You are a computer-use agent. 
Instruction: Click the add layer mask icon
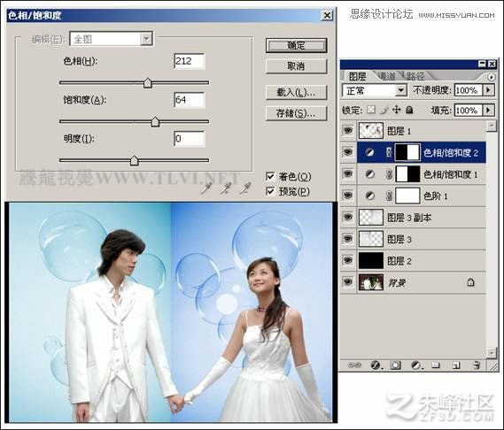pyautogui.click(x=395, y=365)
